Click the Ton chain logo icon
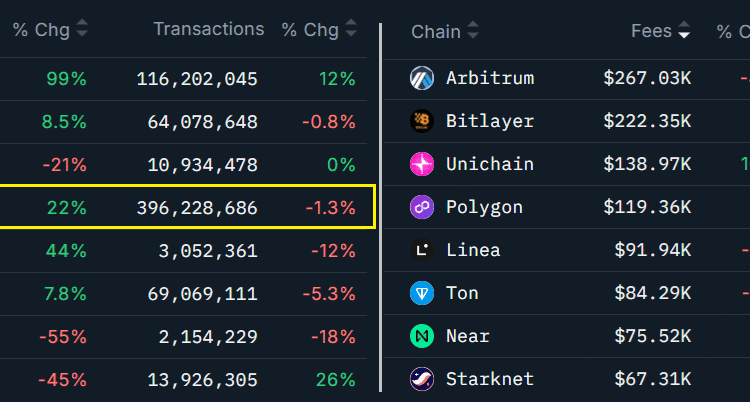Image resolution: width=750 pixels, height=402 pixels. [x=422, y=293]
